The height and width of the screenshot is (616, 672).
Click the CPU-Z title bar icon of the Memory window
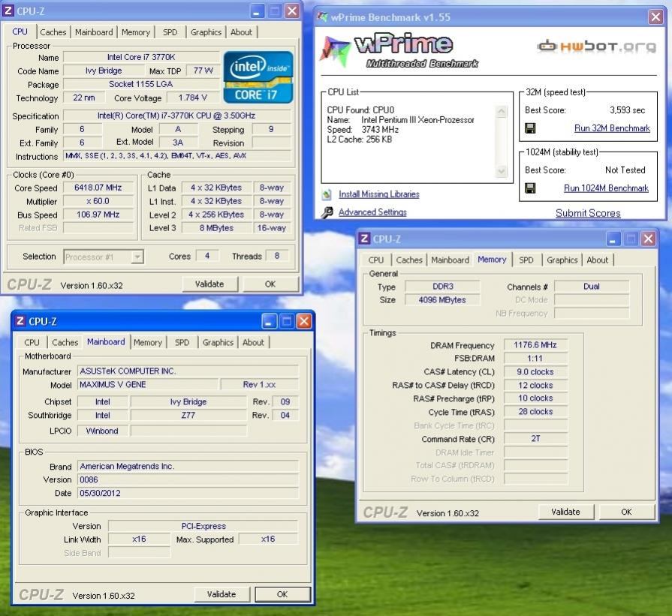click(x=364, y=239)
